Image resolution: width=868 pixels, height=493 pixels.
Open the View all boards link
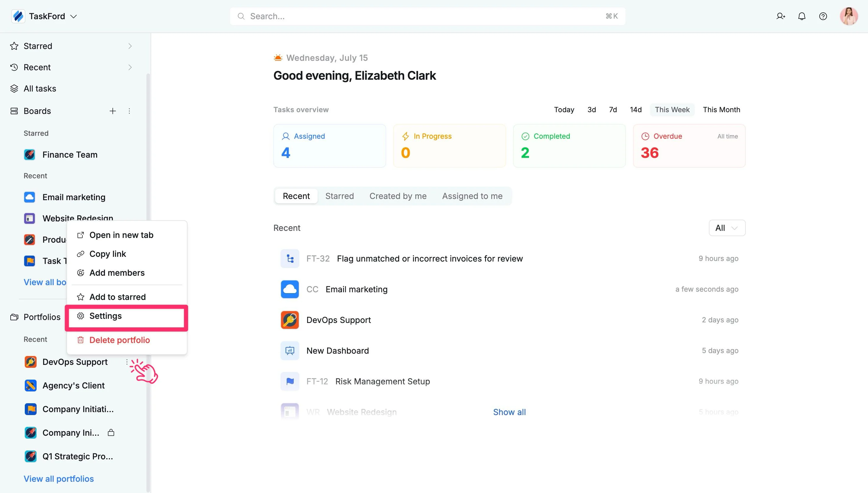45,283
